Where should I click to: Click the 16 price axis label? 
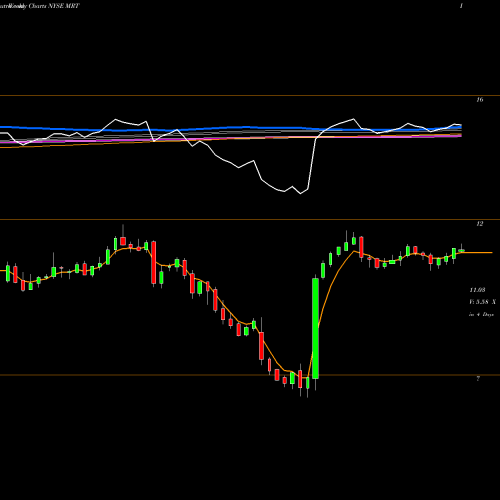[480, 100]
